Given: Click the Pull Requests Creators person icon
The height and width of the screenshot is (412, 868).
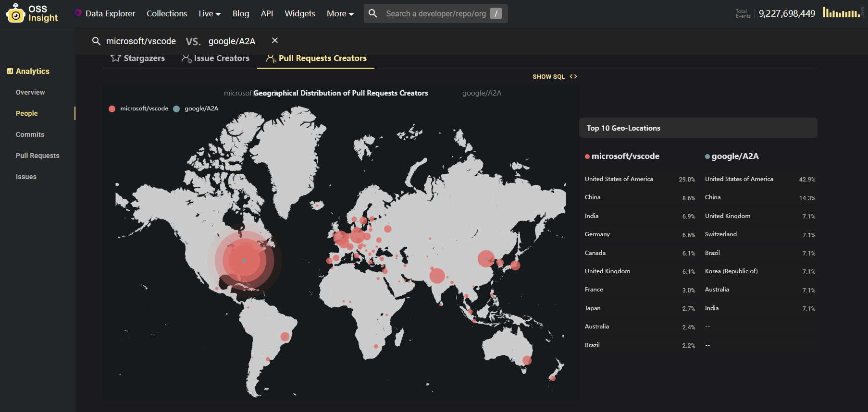Looking at the screenshot, I should [x=271, y=58].
